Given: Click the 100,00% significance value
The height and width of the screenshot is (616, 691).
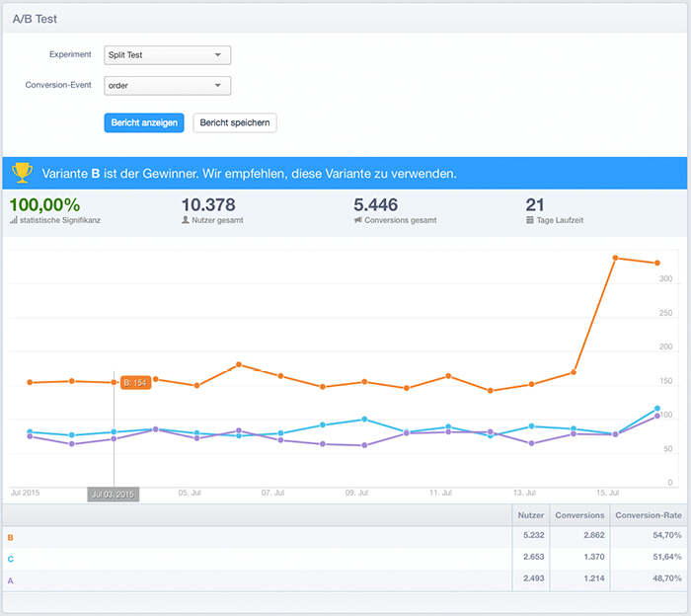Looking at the screenshot, I should [x=44, y=205].
